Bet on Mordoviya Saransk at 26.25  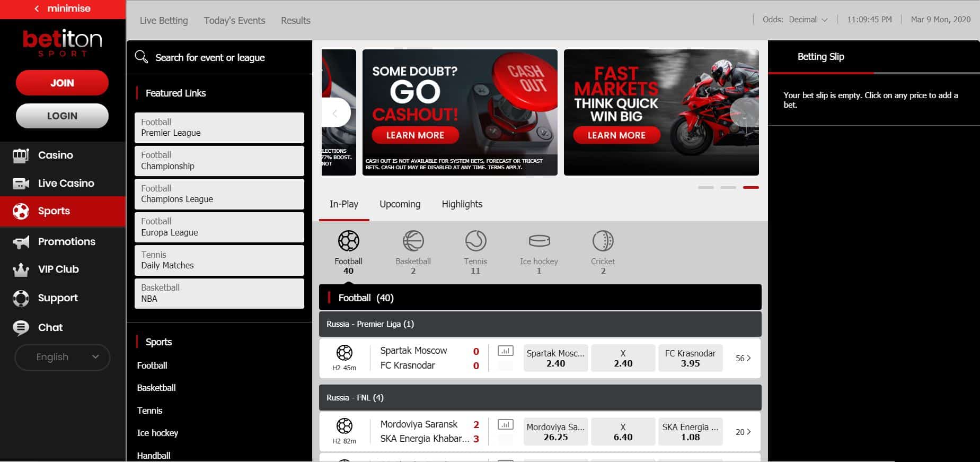coord(555,432)
